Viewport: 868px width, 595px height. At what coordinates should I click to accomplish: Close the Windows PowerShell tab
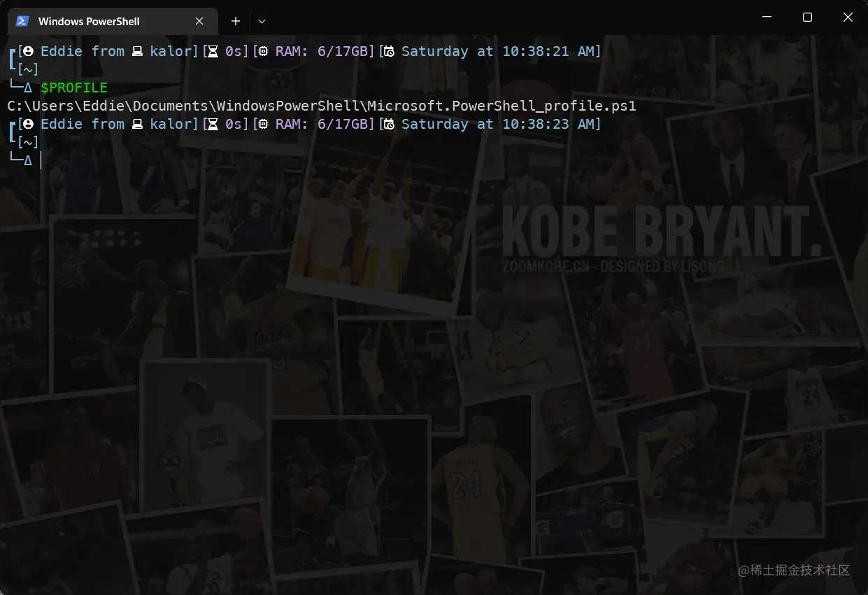click(199, 21)
